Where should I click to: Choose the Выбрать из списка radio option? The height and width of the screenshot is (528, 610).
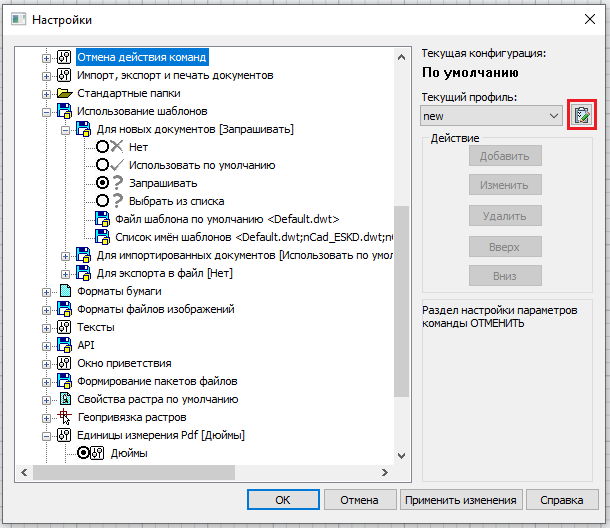(x=103, y=201)
